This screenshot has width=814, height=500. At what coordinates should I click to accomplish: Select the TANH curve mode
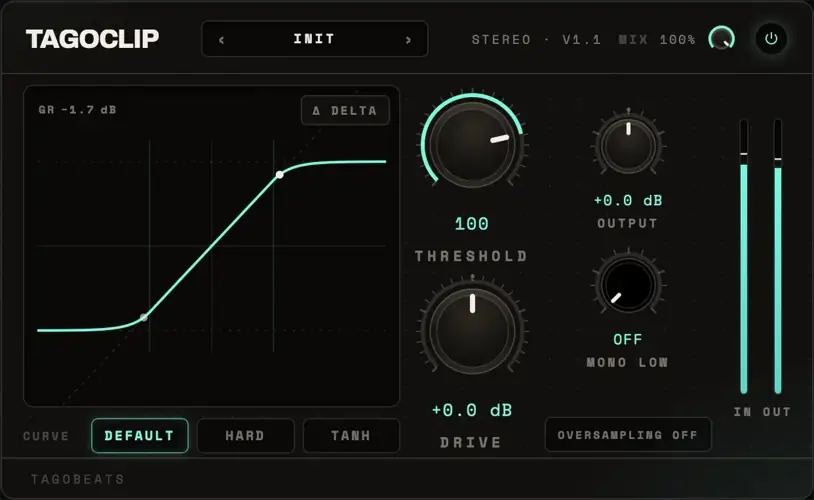351,436
